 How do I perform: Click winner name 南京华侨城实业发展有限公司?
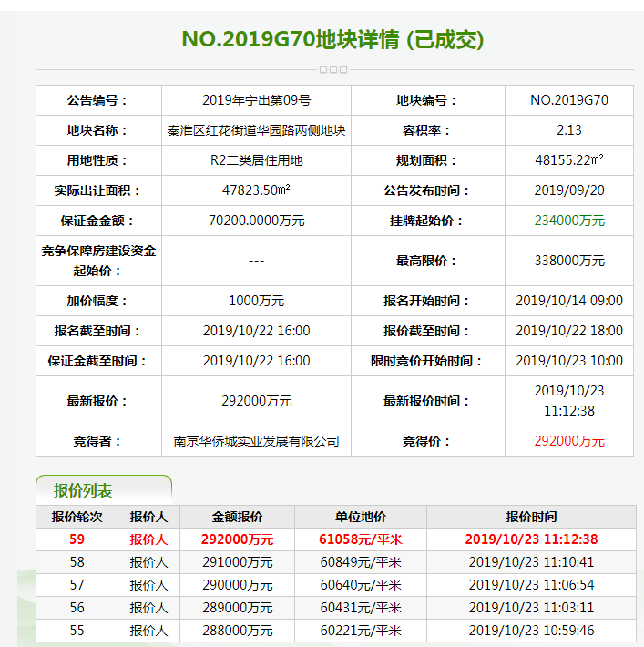256,441
